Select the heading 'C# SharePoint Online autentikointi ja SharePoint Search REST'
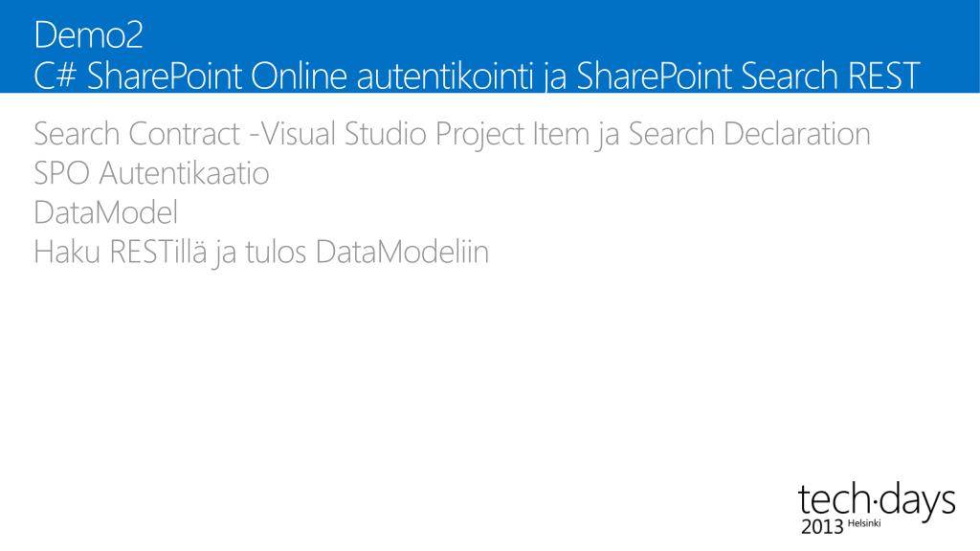This screenshot has height=551, width=980. click(477, 77)
